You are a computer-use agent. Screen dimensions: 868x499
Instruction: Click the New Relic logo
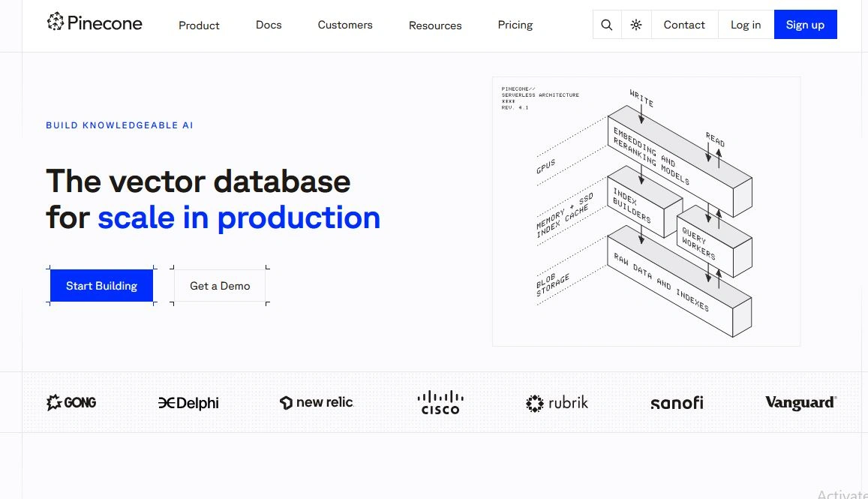(316, 403)
